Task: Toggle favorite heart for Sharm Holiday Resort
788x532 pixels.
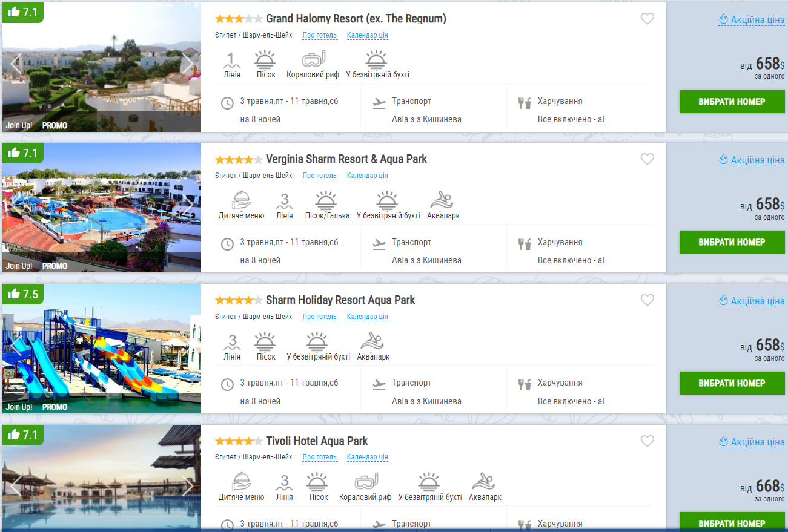Action: 647,300
